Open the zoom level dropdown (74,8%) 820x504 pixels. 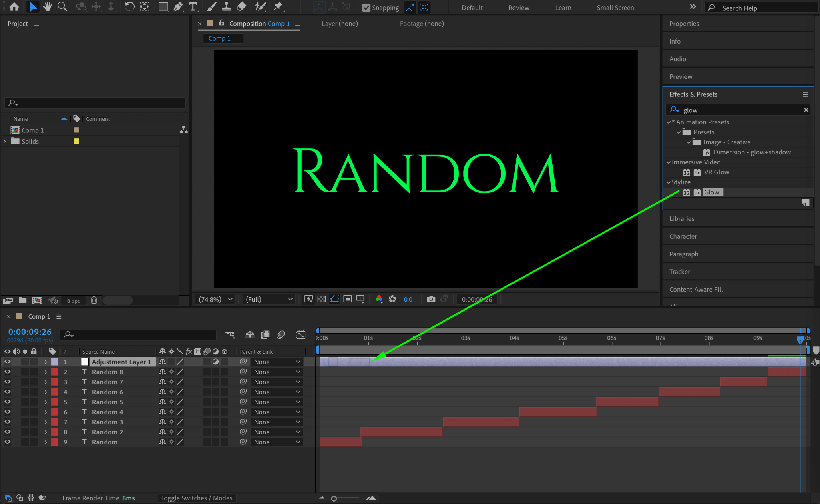pos(215,299)
